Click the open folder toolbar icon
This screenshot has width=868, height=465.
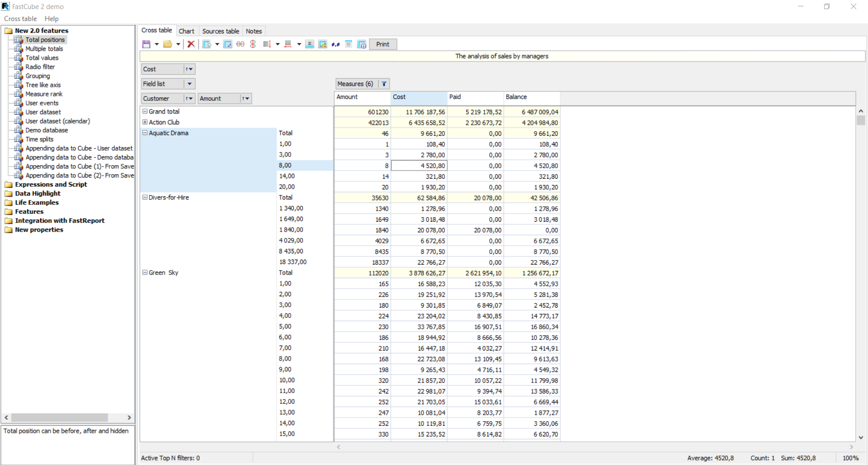pos(168,44)
